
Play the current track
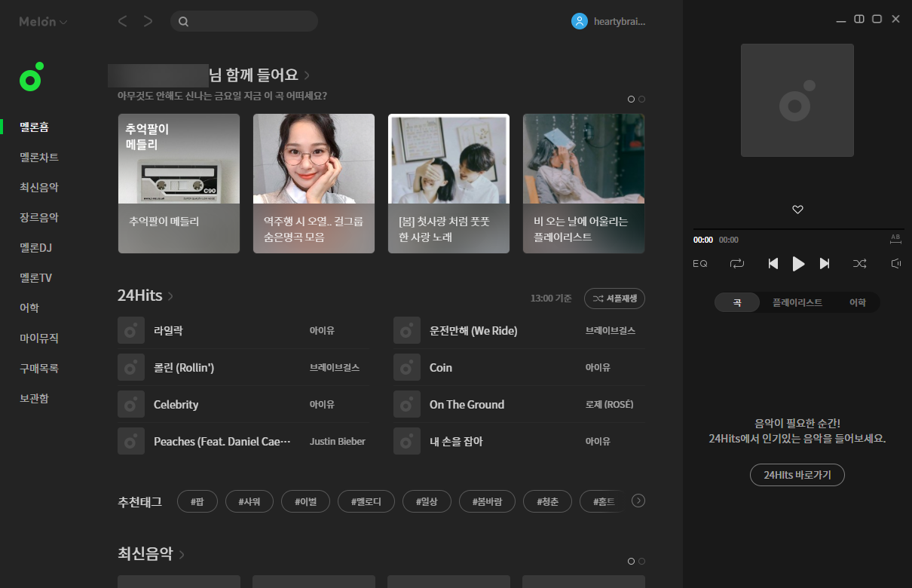click(x=798, y=264)
